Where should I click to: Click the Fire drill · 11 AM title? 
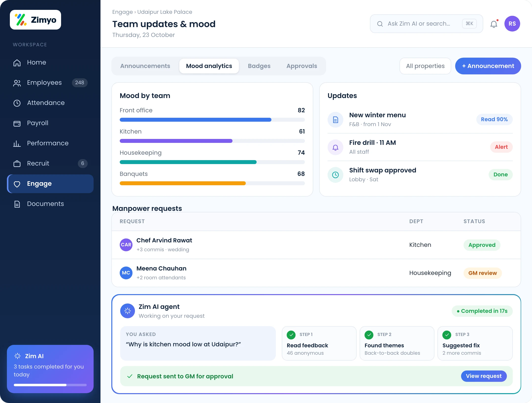(x=373, y=143)
